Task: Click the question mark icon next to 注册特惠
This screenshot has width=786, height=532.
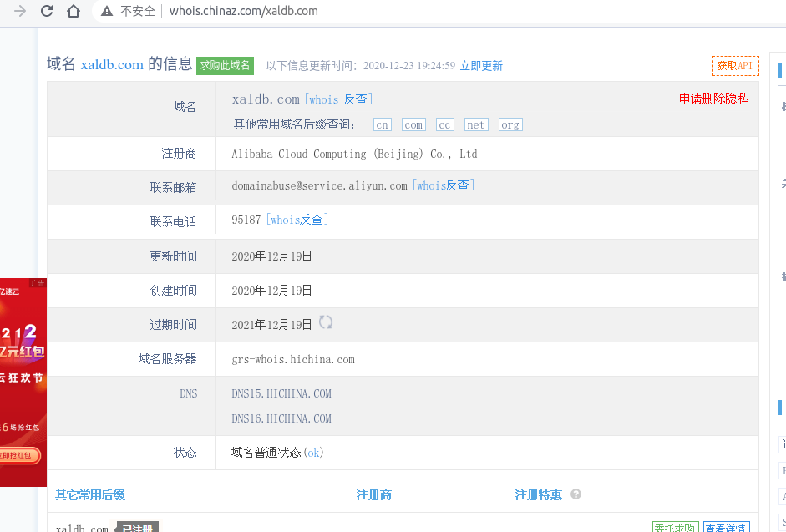Action: pyautogui.click(x=576, y=494)
